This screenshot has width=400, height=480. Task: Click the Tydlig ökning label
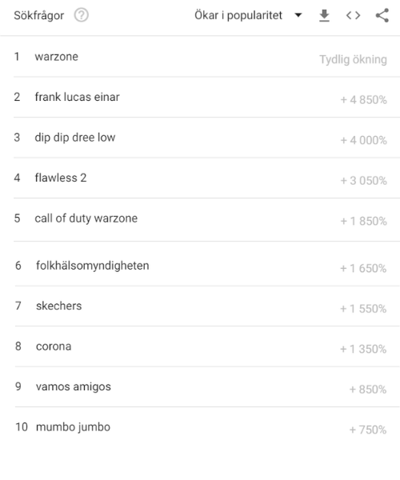353,60
